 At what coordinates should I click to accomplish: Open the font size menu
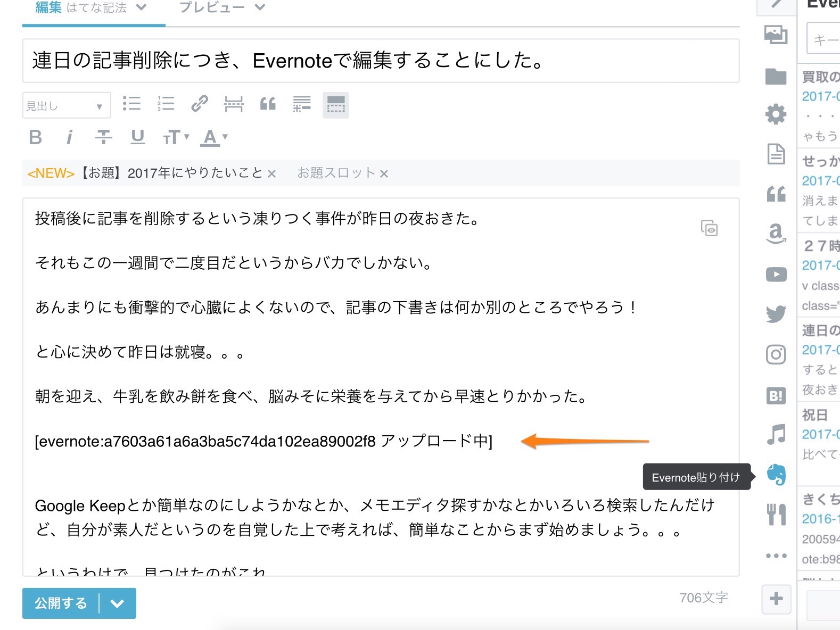(176, 137)
